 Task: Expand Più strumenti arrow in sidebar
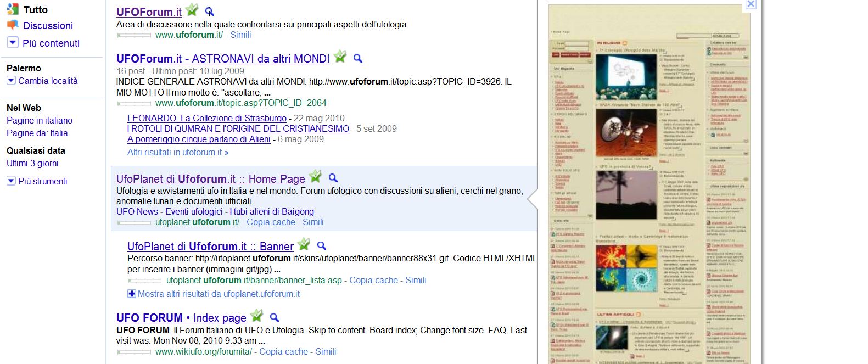(x=11, y=181)
